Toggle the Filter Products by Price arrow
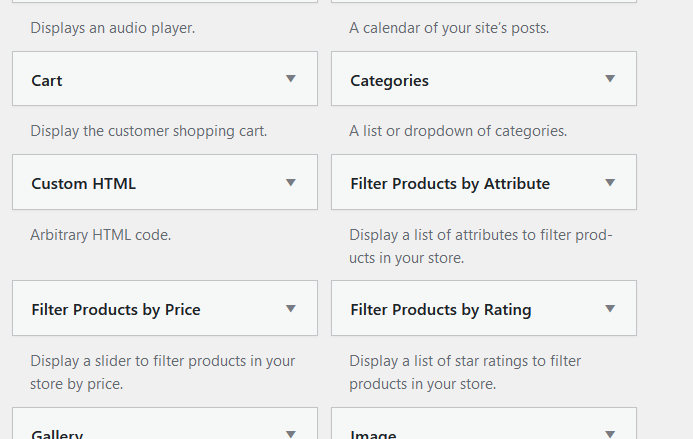This screenshot has height=439, width=693. click(291, 309)
